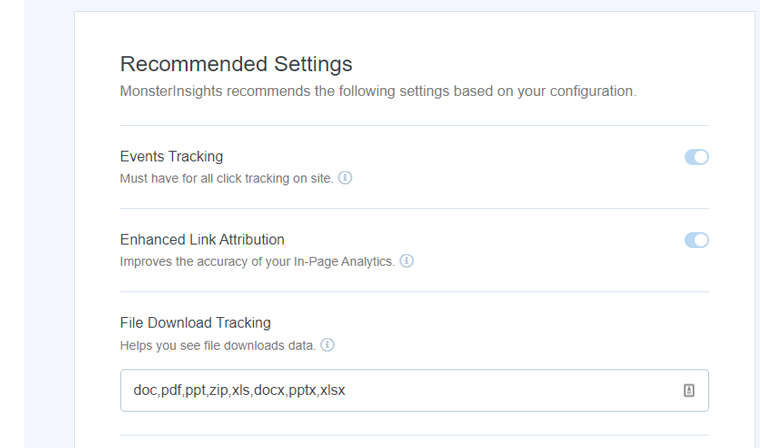Click autofill icon inside file extensions field
Image resolution: width=760 pixels, height=448 pixels.
689,390
